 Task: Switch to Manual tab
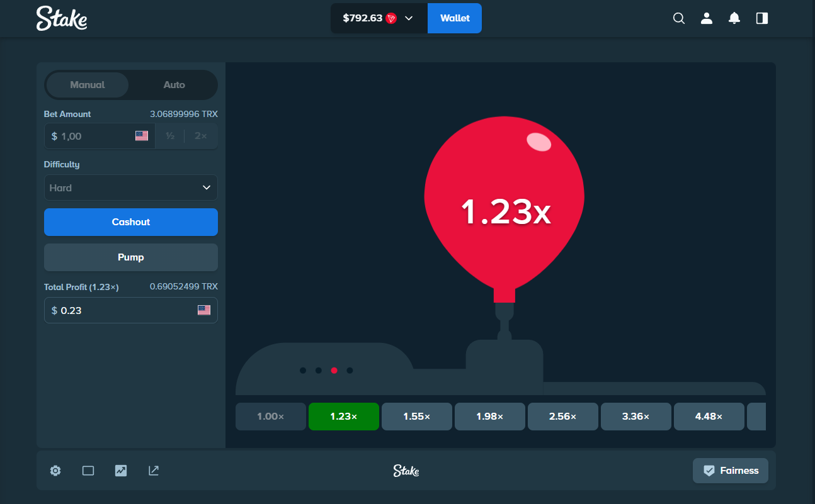click(88, 85)
